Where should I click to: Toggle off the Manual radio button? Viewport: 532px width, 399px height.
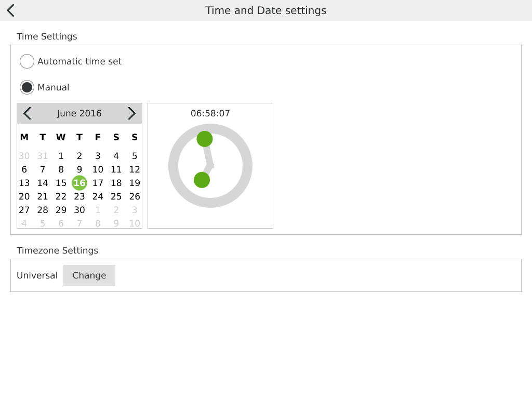click(27, 87)
